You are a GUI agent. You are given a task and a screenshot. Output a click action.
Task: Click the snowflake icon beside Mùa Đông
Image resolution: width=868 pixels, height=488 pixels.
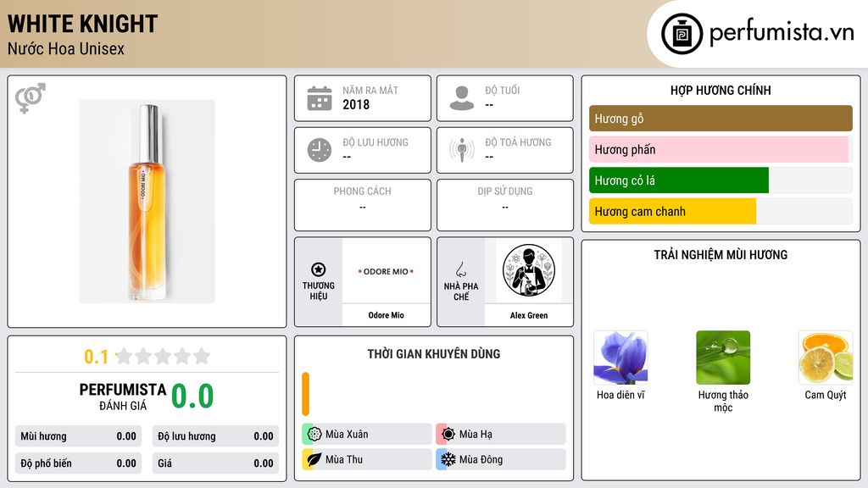tap(448, 459)
